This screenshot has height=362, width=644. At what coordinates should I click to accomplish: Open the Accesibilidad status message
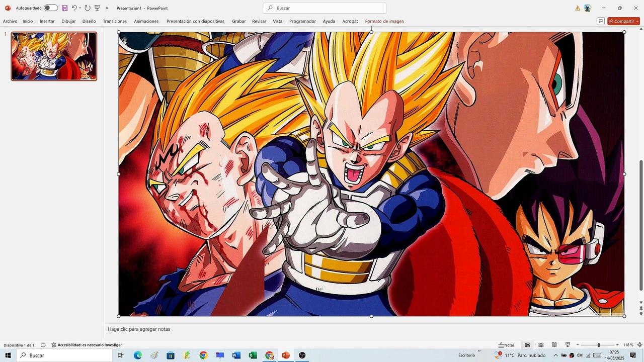click(x=87, y=345)
